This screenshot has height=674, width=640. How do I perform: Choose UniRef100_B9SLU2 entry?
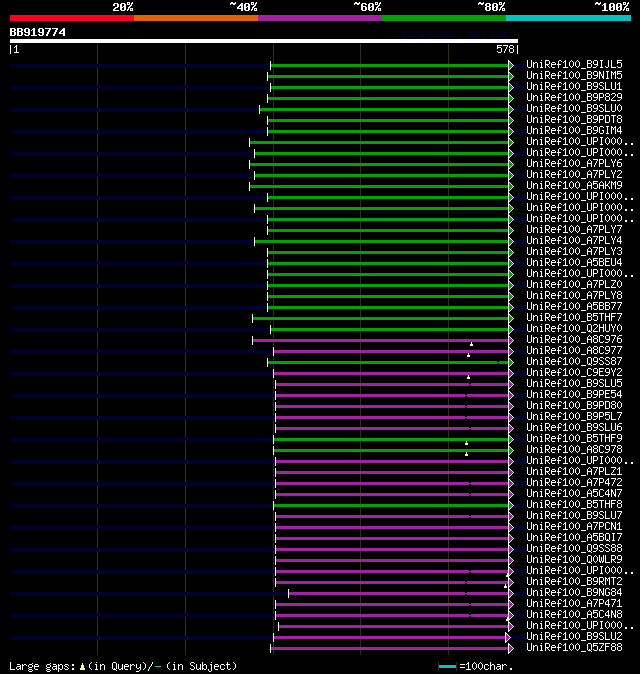(x=574, y=637)
